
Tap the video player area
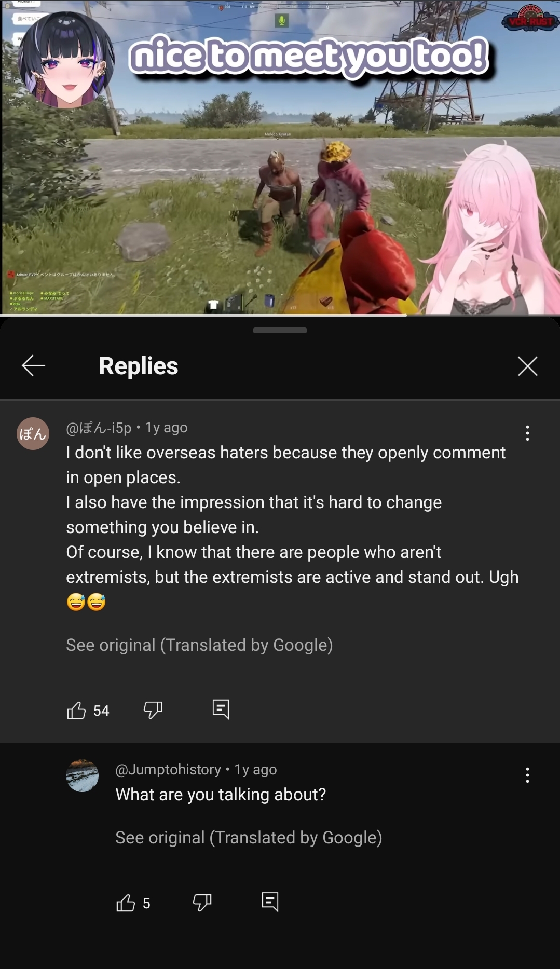click(280, 157)
